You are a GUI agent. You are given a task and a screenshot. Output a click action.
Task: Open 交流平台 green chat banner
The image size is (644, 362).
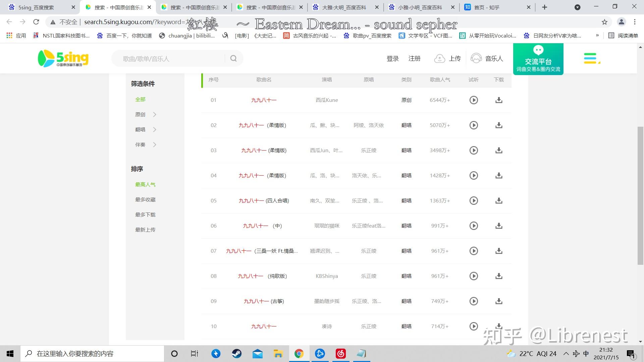click(538, 59)
